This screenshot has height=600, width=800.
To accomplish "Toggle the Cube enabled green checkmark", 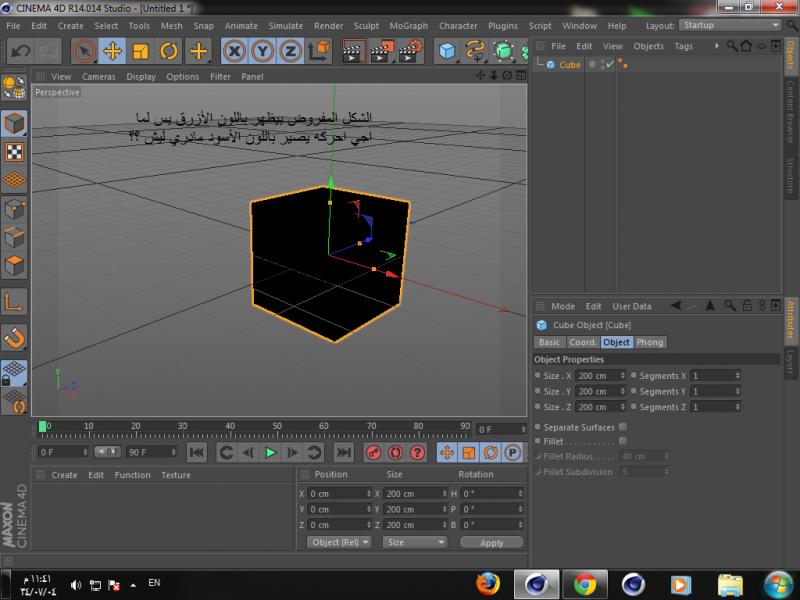I will point(609,64).
